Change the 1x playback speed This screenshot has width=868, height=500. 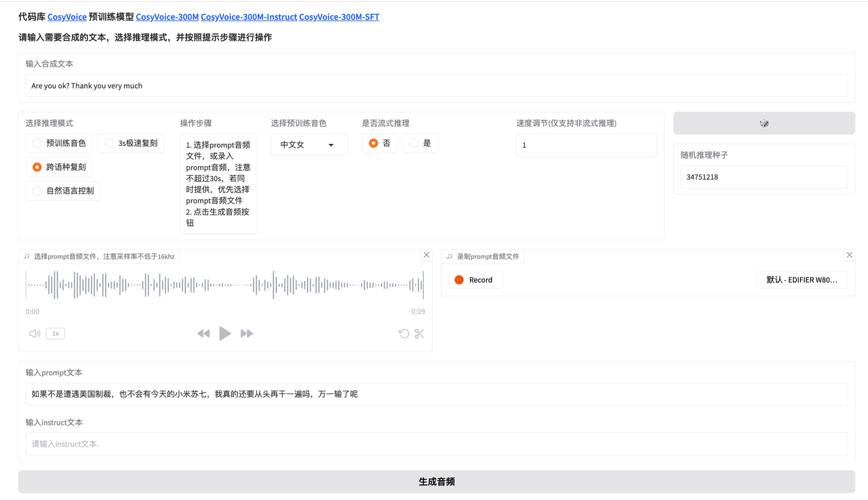click(x=56, y=333)
